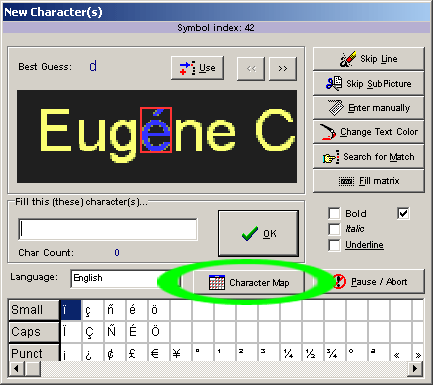Pick the small ç character

[93, 310]
